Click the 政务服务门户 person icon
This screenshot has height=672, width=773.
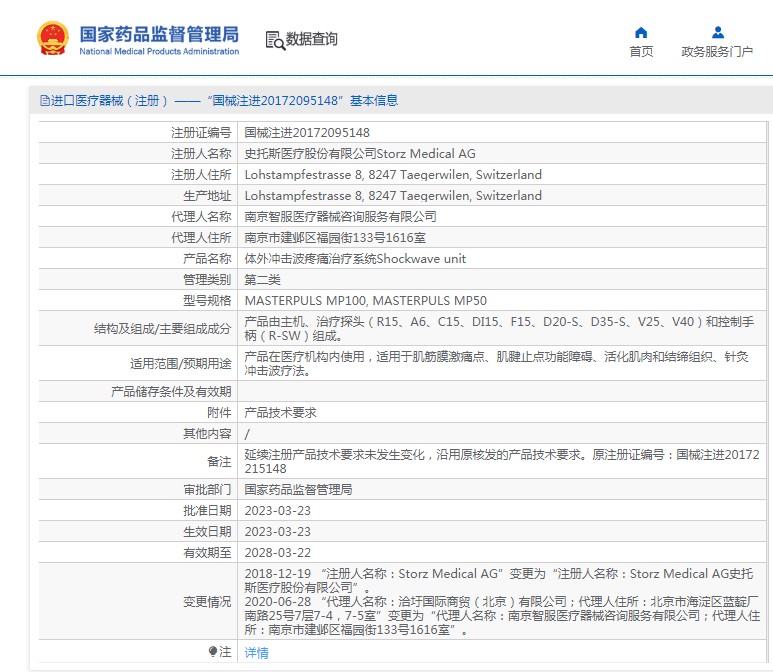click(x=717, y=32)
